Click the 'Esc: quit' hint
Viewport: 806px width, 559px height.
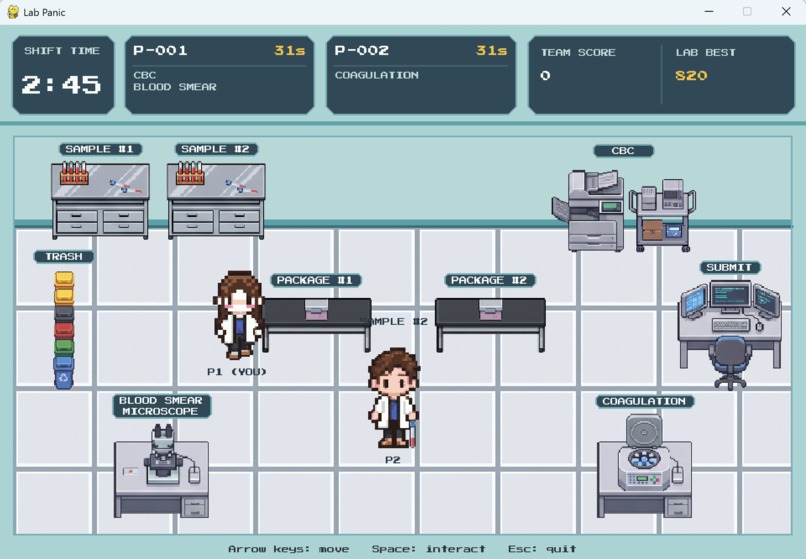pos(542,549)
